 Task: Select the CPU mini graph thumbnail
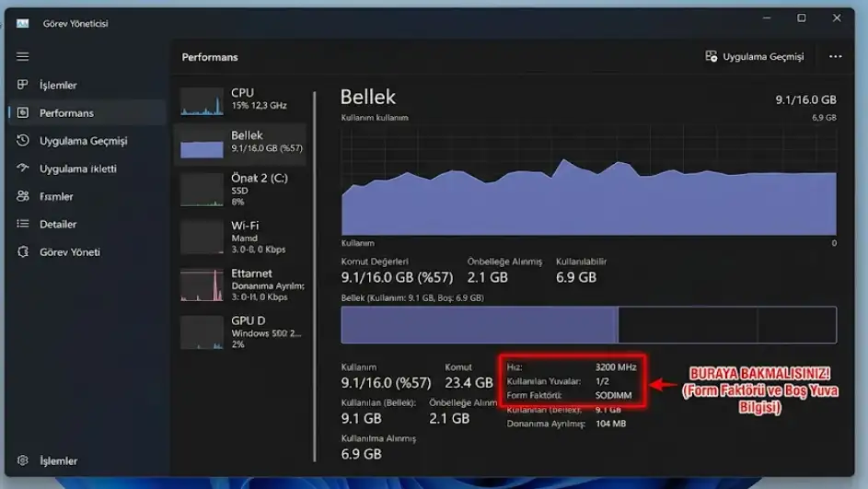click(x=203, y=101)
